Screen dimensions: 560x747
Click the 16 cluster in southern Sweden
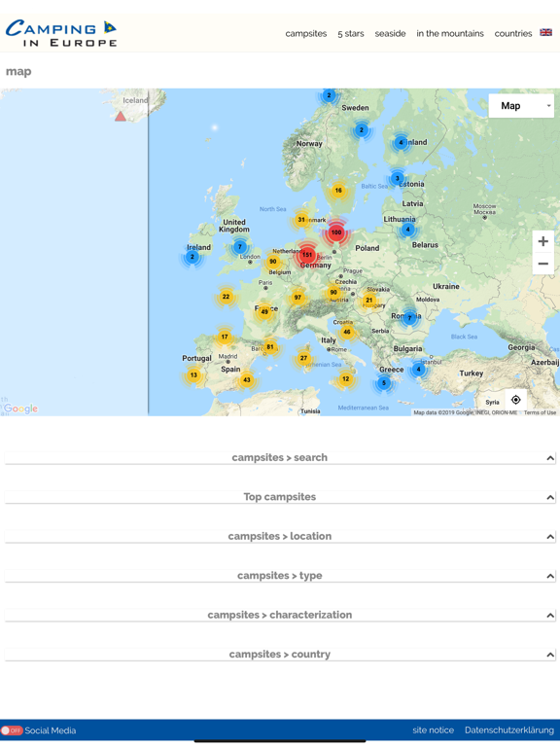338,190
